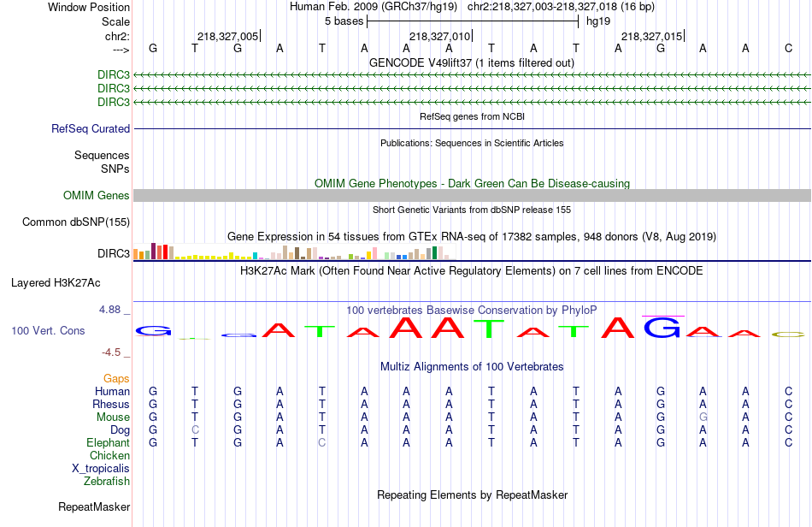Open the H3K27Ac Mark ENCODE track title
The image size is (812, 527).
(472, 271)
